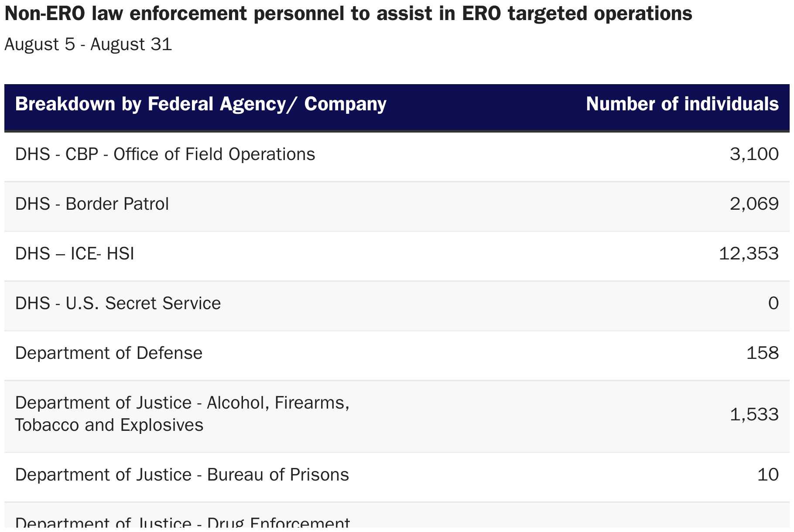Select the 'DHS - CBP - Office of Field Operations' row label
The height and width of the screenshot is (532, 794).
click(x=165, y=154)
